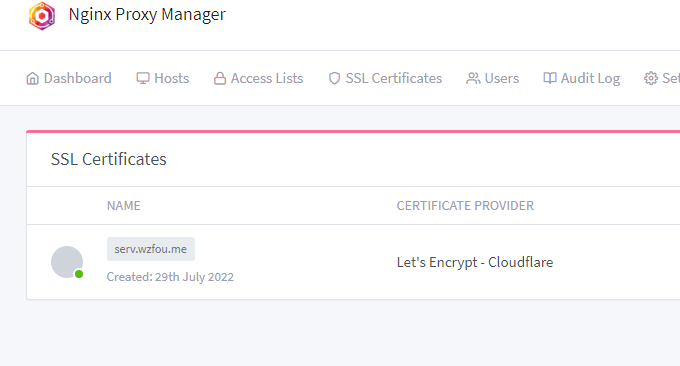This screenshot has width=680, height=366.
Task: Open Access Lists page
Action: (258, 78)
